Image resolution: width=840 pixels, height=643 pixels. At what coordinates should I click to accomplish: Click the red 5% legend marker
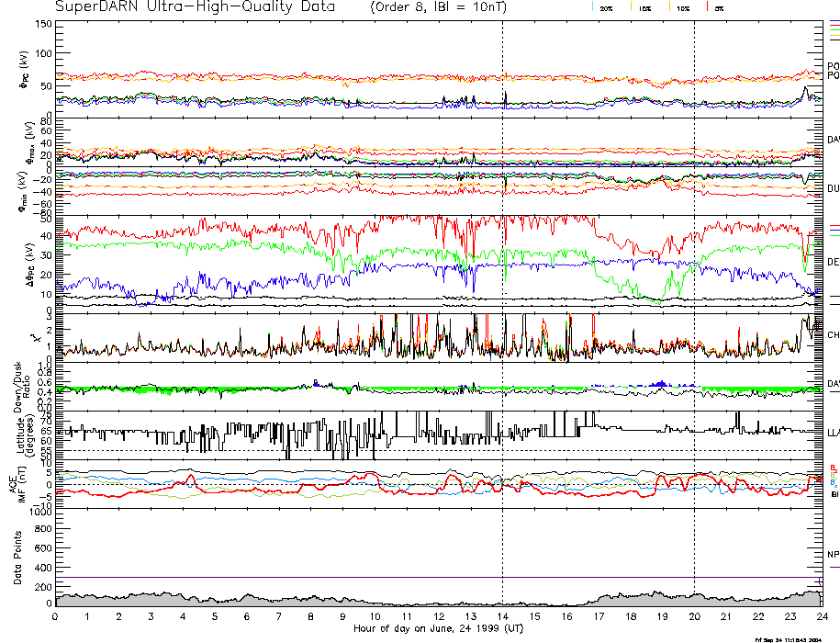click(x=705, y=6)
